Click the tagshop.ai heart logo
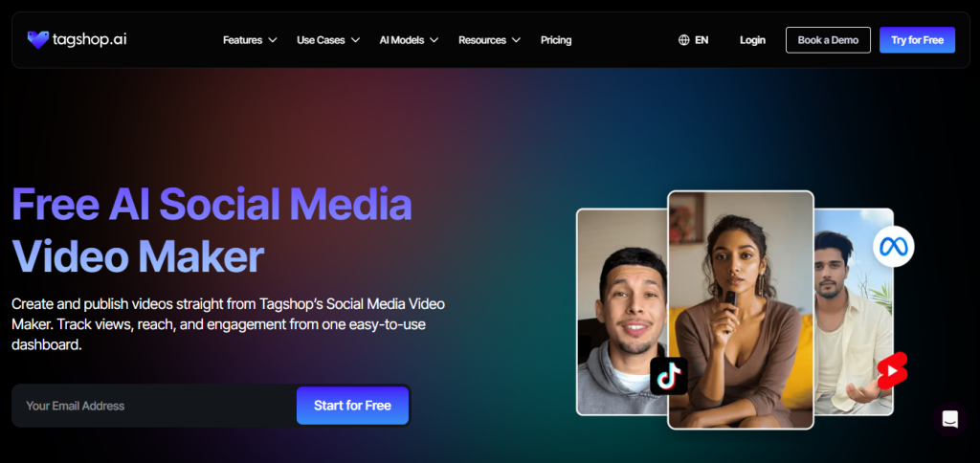The width and height of the screenshot is (980, 463). coord(38,39)
